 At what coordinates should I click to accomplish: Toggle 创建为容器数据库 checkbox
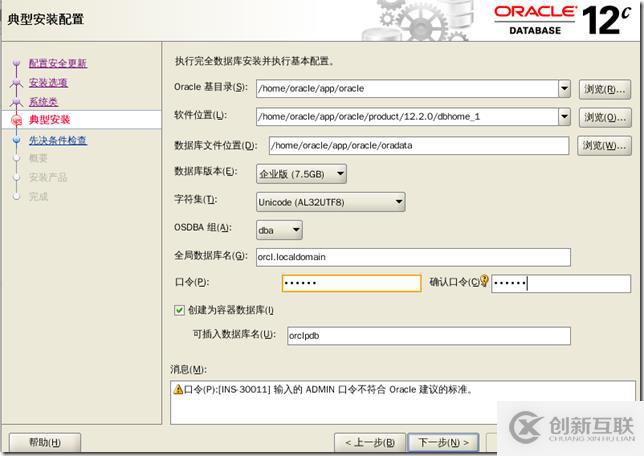pos(179,310)
